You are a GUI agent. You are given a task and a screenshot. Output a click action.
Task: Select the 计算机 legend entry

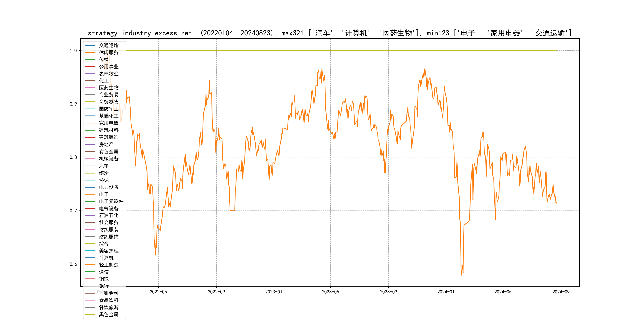click(106, 258)
